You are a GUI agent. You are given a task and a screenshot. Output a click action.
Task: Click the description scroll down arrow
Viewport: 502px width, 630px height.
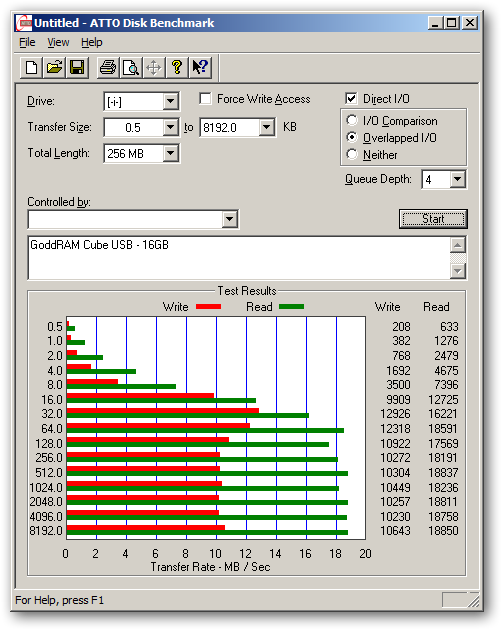(458, 271)
